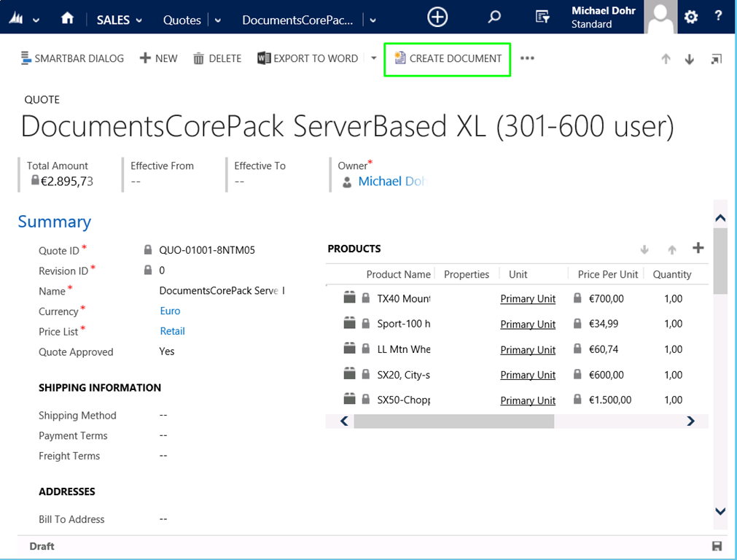Click the product icon for LL Mtn Whe row
737x560 pixels.
coord(349,349)
